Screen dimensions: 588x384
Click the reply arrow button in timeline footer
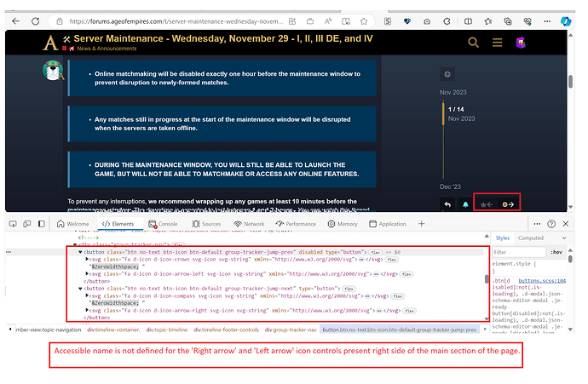pos(447,204)
